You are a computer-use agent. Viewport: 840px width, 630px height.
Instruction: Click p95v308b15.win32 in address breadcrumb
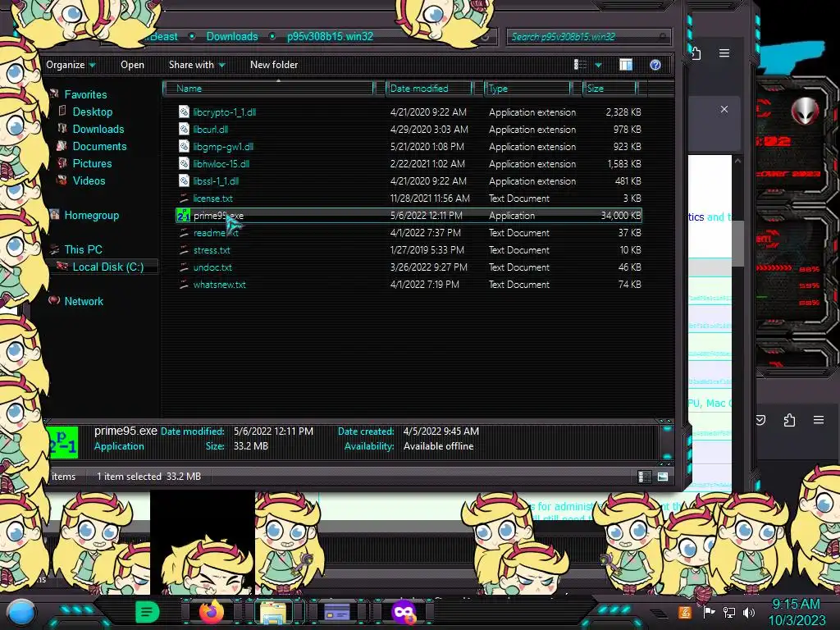click(x=330, y=36)
